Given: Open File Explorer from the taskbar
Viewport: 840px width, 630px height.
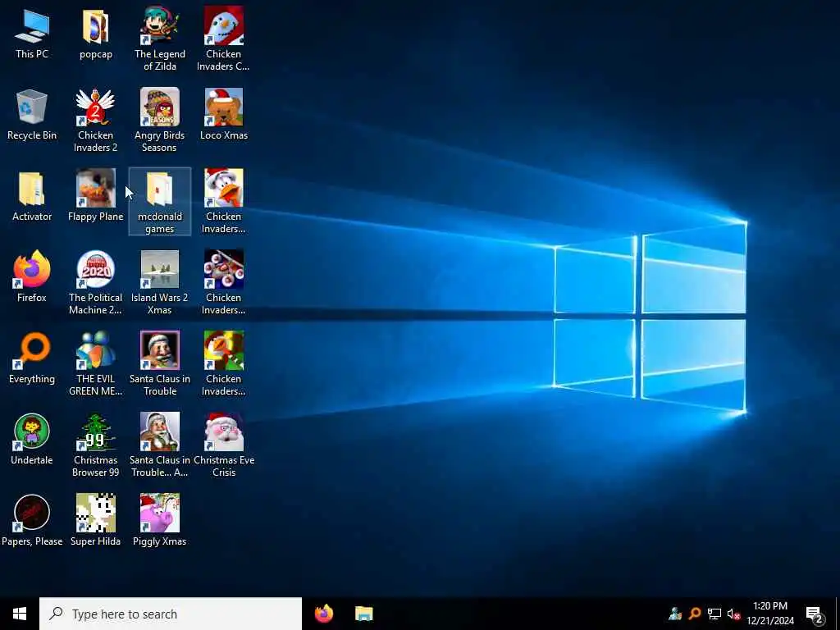Looking at the screenshot, I should point(363,614).
